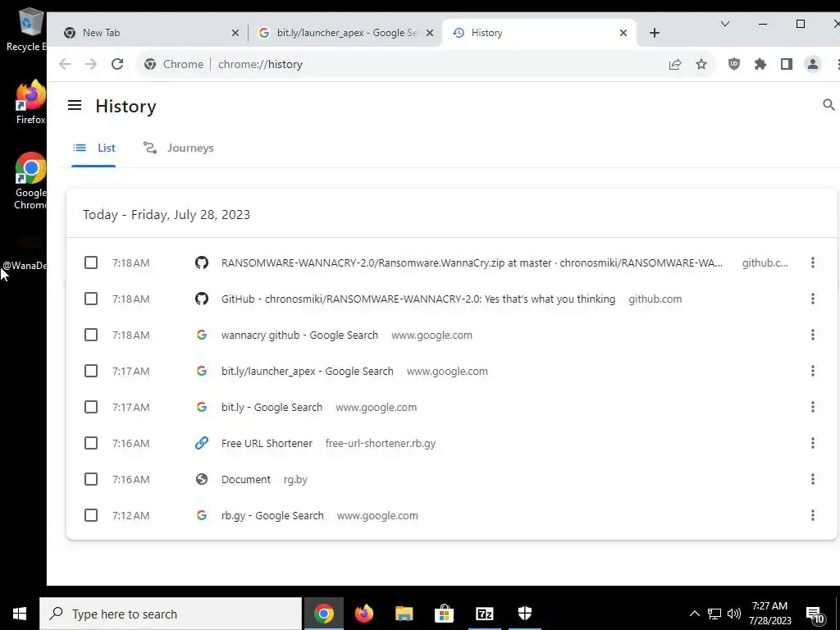
Task: Open more actions for rb.gy Google Search
Action: [x=813, y=515]
